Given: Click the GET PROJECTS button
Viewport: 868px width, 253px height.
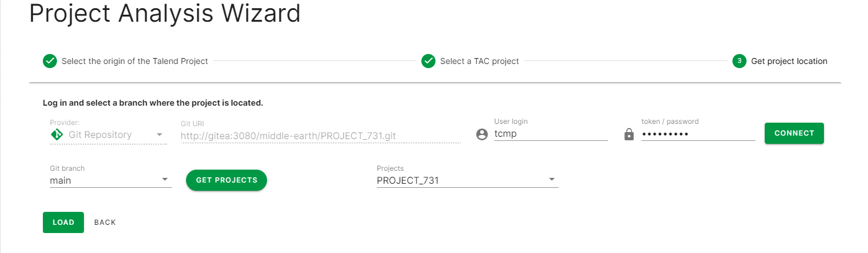Looking at the screenshot, I should pyautogui.click(x=227, y=180).
